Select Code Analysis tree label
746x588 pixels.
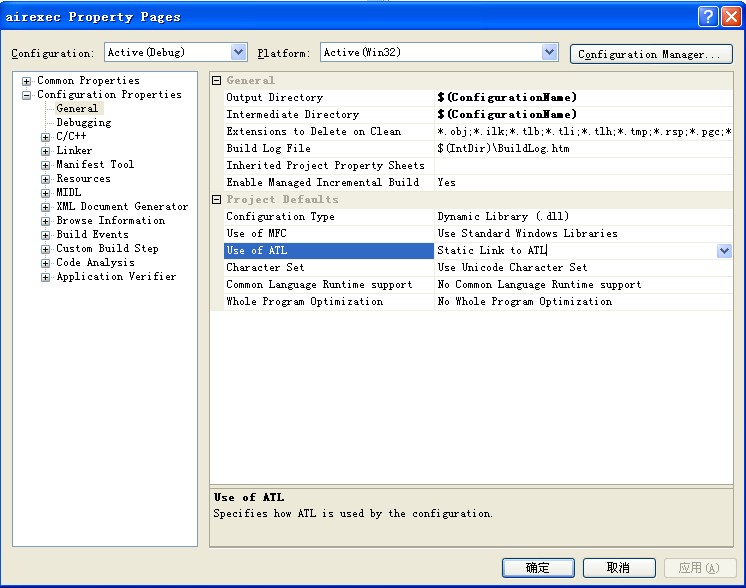coord(95,263)
